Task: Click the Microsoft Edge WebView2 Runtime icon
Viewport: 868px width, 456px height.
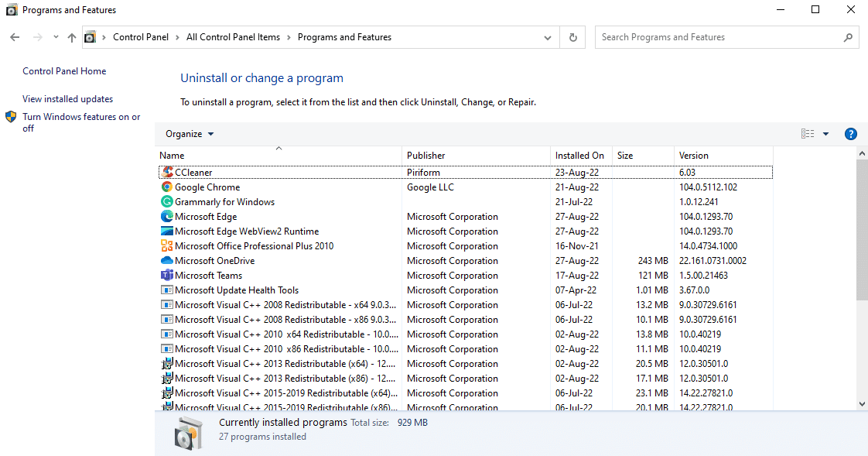Action: (166, 231)
